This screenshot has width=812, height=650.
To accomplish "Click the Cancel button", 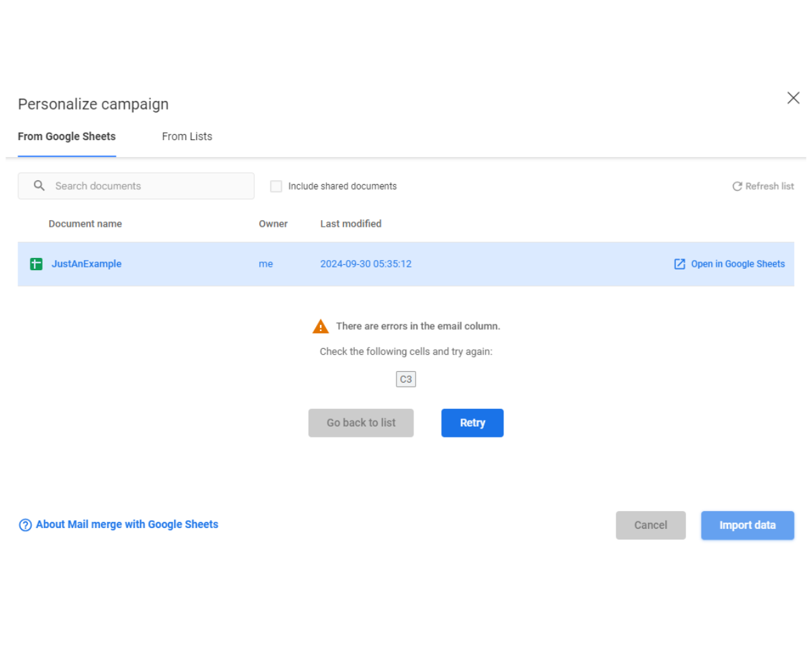I will [x=651, y=525].
